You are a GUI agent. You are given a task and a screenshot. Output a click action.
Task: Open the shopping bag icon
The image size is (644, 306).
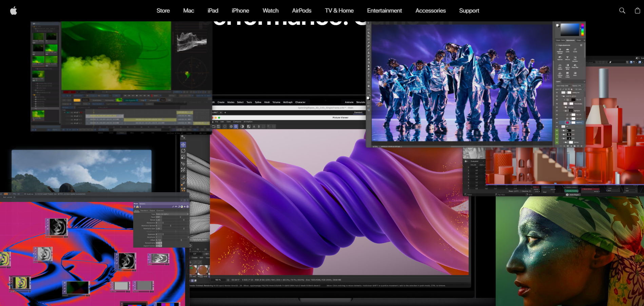click(637, 11)
